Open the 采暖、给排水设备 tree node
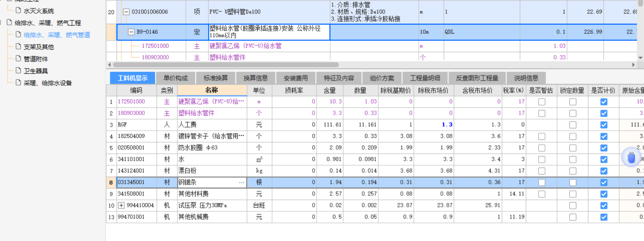Screen dimensions: 644x241 [48, 83]
